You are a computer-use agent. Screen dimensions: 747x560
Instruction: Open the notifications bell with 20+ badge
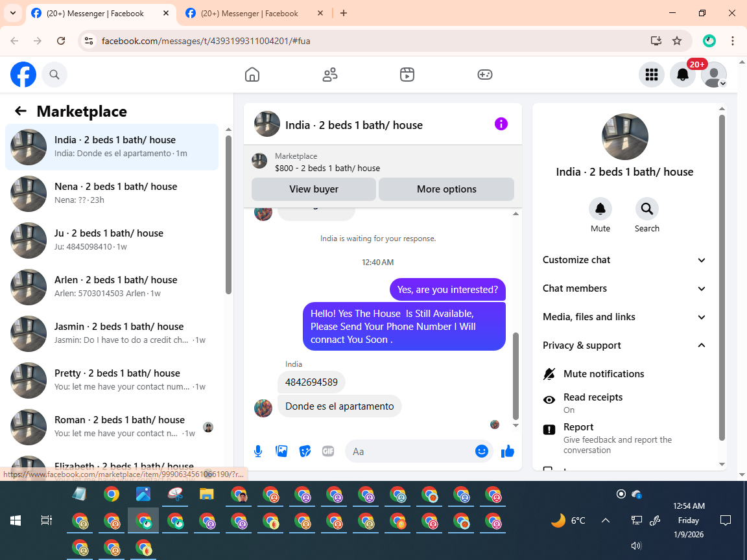click(x=683, y=75)
